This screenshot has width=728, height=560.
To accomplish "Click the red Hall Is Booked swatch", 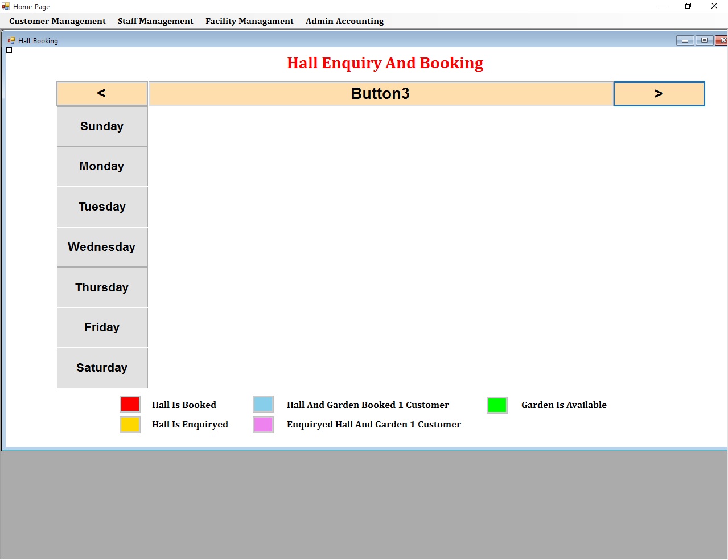I will point(130,404).
